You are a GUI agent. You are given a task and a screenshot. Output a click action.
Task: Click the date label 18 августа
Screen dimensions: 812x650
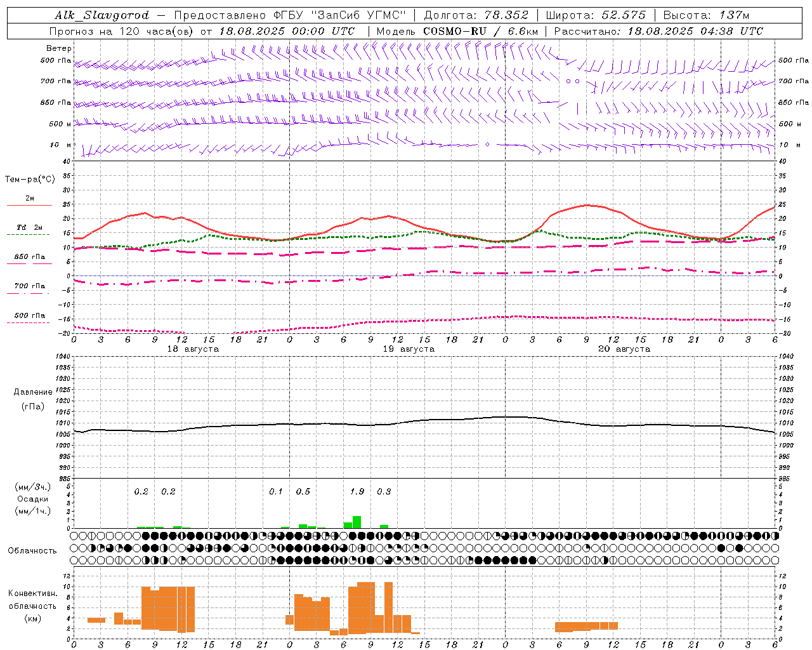(x=193, y=349)
